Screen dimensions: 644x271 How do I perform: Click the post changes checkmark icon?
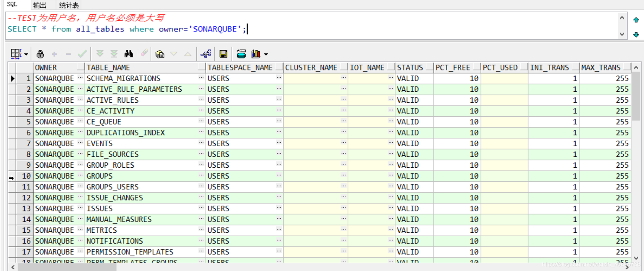tap(82, 54)
